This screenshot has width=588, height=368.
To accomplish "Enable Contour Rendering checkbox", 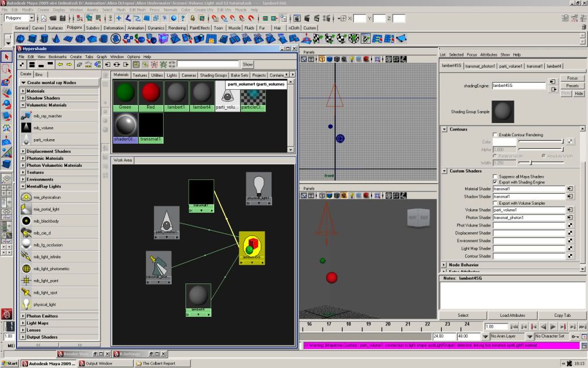I will pyautogui.click(x=496, y=135).
